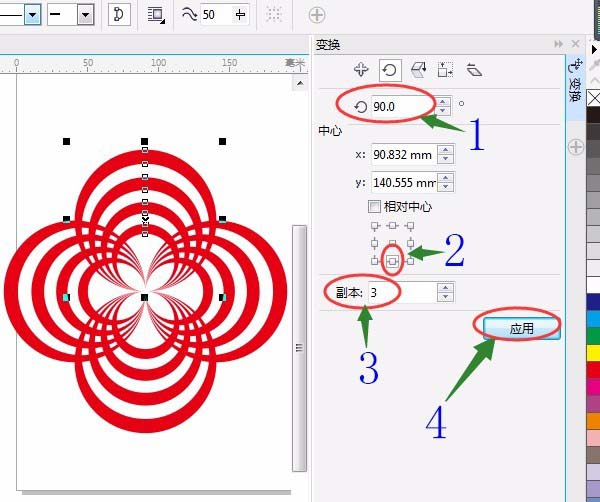
Task: Select the middle-left anchor point checkbox
Action: click(x=375, y=243)
